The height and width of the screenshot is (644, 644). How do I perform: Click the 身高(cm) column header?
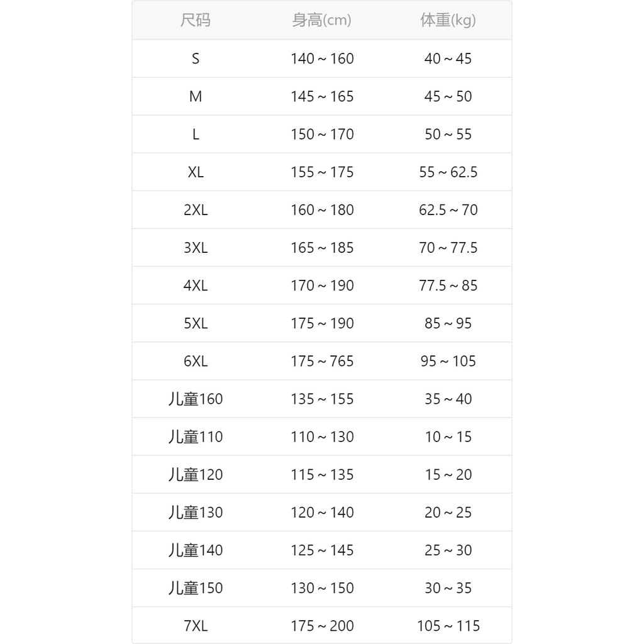click(x=321, y=20)
